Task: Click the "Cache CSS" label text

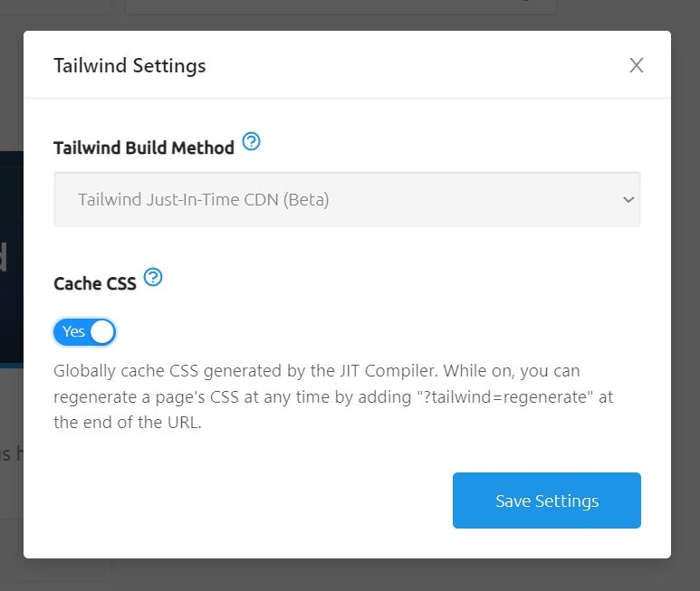Action: [x=95, y=284]
